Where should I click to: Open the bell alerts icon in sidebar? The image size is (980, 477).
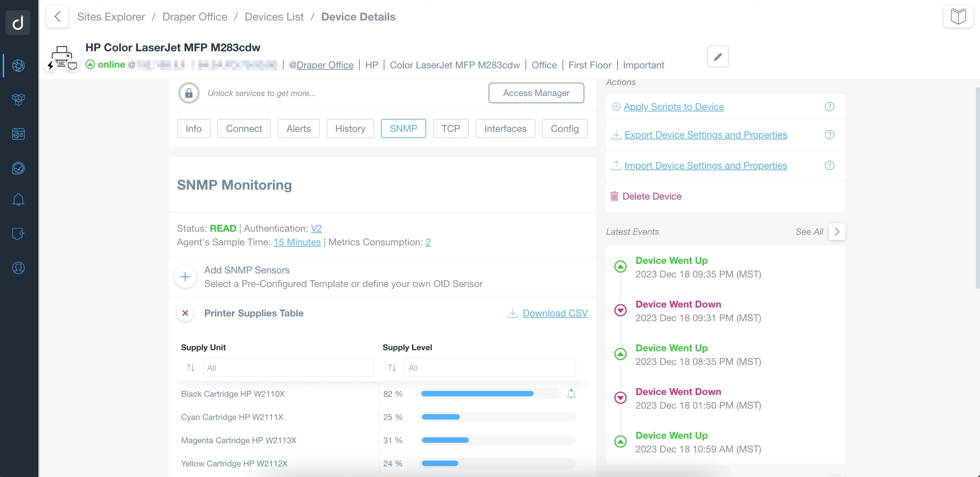tap(18, 200)
